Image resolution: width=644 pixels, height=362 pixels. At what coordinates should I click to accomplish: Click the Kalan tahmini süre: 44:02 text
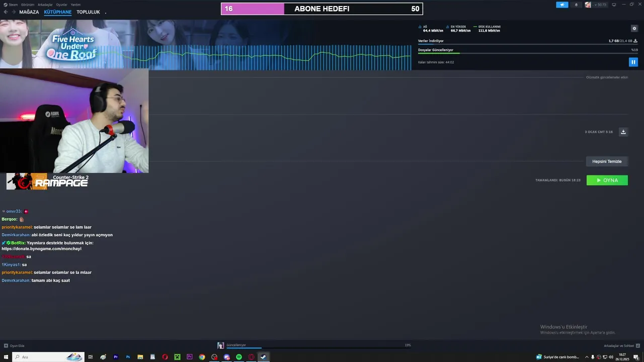[436, 62]
